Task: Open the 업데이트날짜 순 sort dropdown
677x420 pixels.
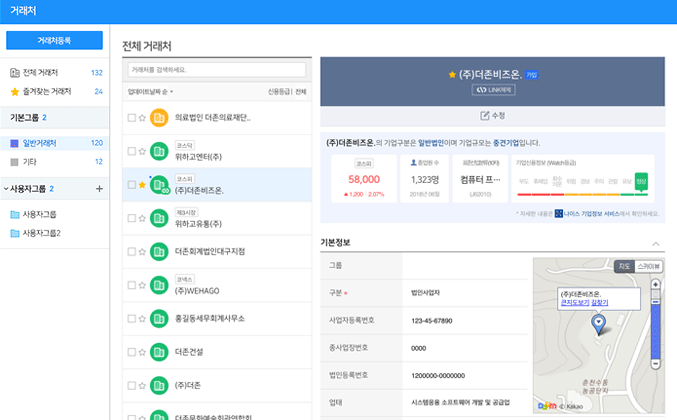Action: click(150, 92)
